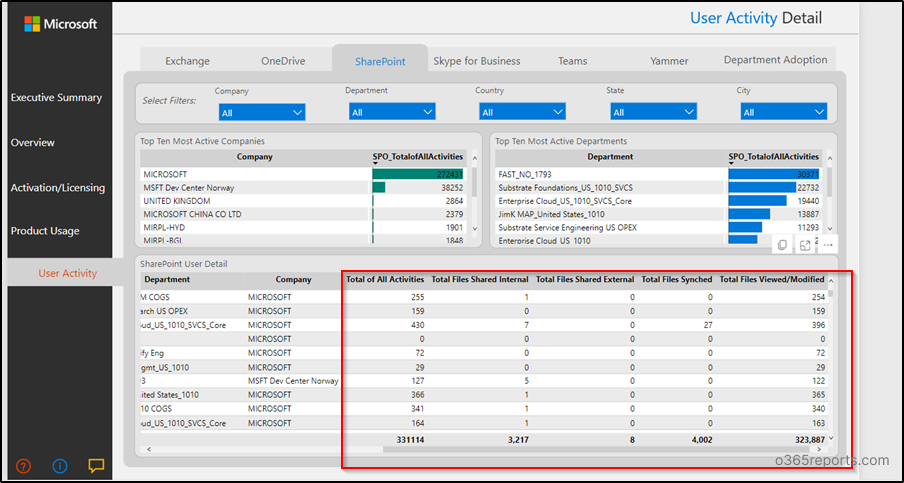Click the 30371 bar for FAST_NO_1793
904x483 pixels.
[774, 174]
